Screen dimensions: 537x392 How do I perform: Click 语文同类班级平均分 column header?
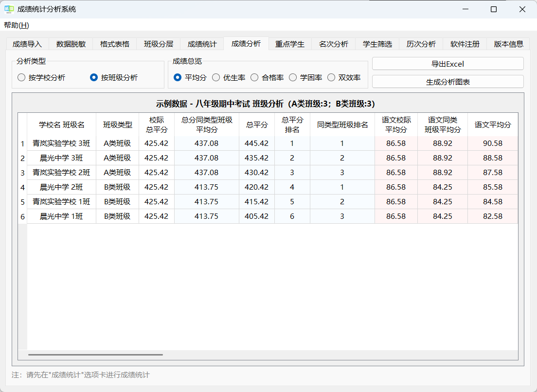pos(443,125)
